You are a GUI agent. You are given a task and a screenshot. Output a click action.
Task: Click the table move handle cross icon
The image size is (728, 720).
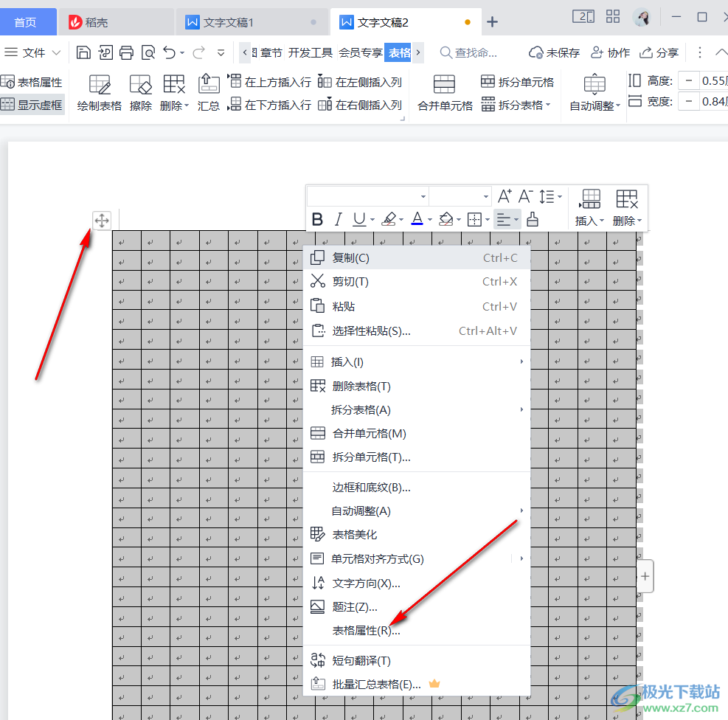[x=102, y=220]
